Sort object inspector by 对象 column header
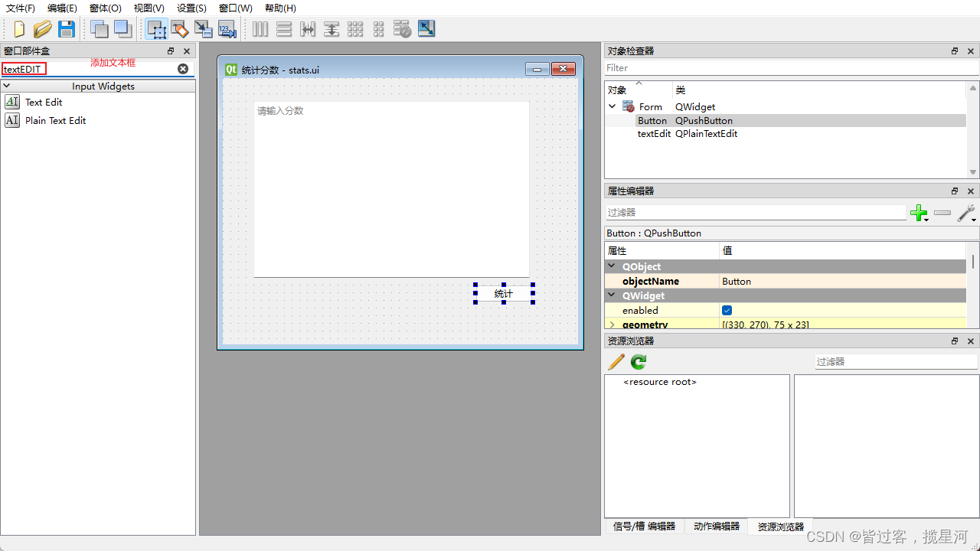Viewport: 980px width, 551px height. click(639, 90)
